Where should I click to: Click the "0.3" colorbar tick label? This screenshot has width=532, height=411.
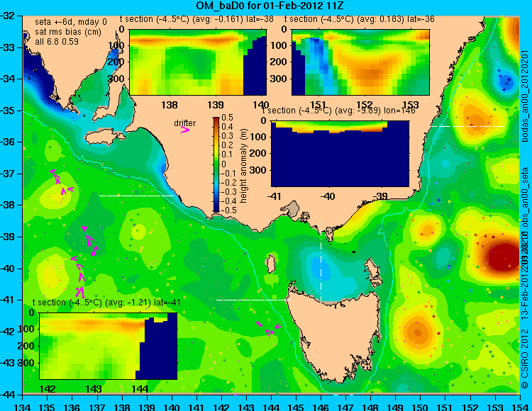pos(227,136)
